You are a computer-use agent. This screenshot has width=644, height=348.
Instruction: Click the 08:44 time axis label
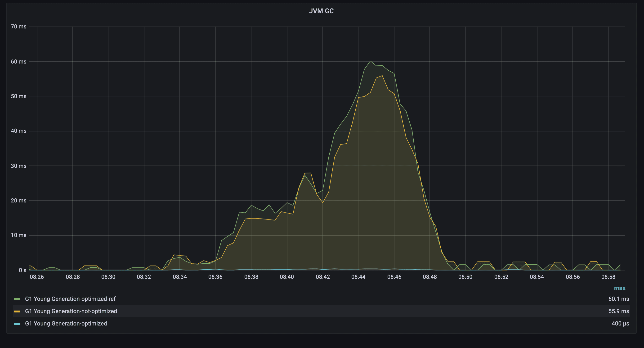pyautogui.click(x=358, y=277)
